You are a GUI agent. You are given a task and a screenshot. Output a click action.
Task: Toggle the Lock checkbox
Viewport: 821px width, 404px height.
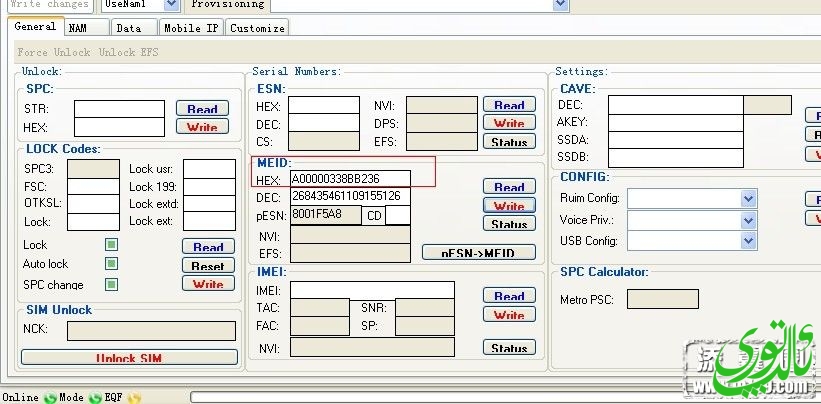pos(111,244)
